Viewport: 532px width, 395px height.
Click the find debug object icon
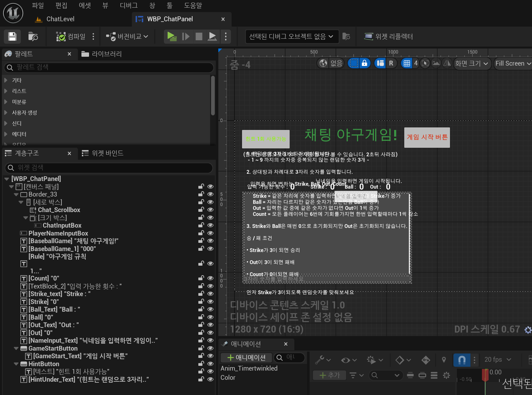346,36
